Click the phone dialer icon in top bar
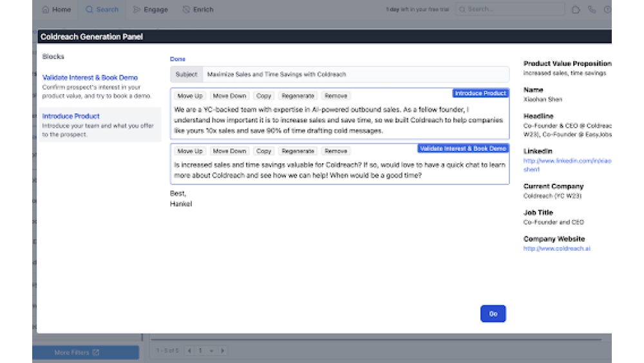644x363 pixels. (592, 10)
